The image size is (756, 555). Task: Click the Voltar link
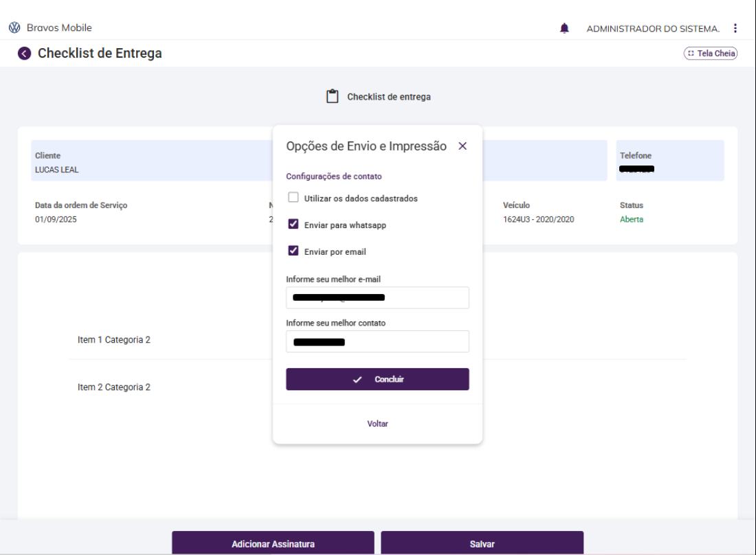377,424
